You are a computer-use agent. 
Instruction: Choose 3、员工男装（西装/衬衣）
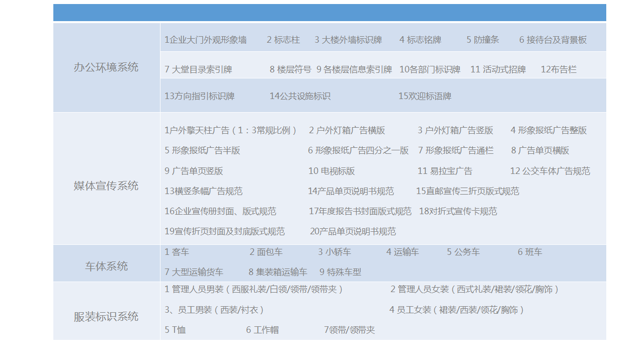point(215,310)
